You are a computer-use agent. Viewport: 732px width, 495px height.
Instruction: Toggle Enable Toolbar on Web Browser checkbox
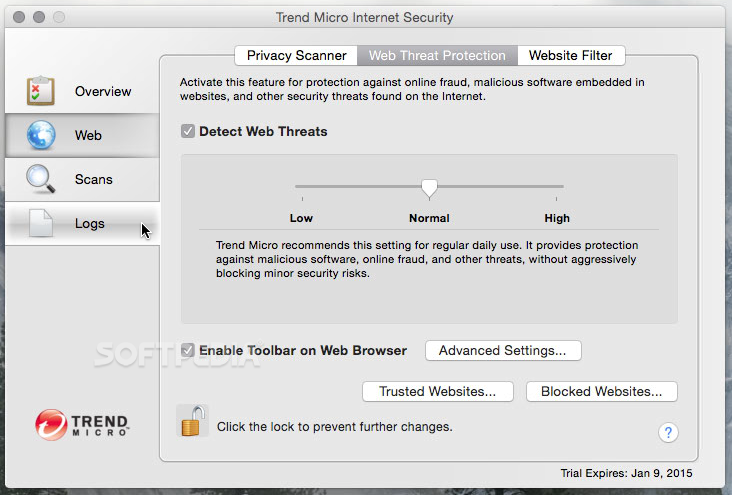pyautogui.click(x=188, y=350)
